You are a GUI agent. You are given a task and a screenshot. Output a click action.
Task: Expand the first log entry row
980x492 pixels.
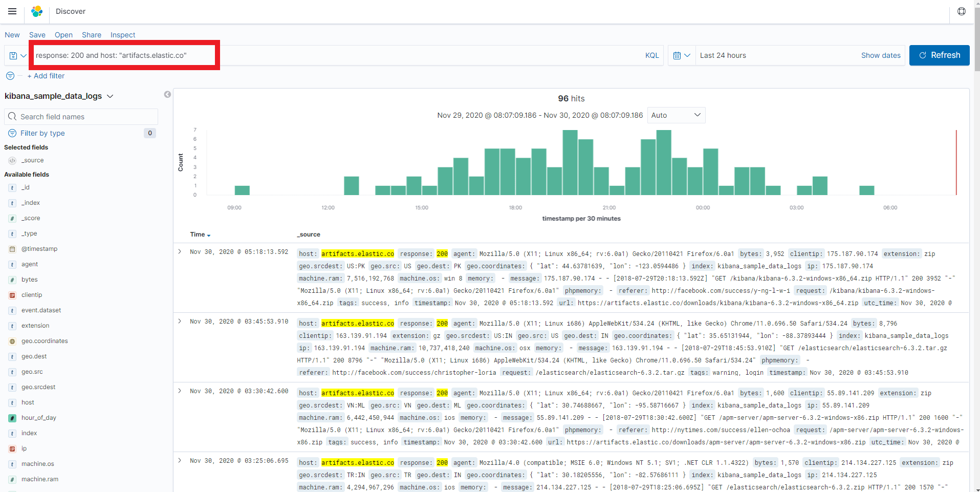point(179,251)
